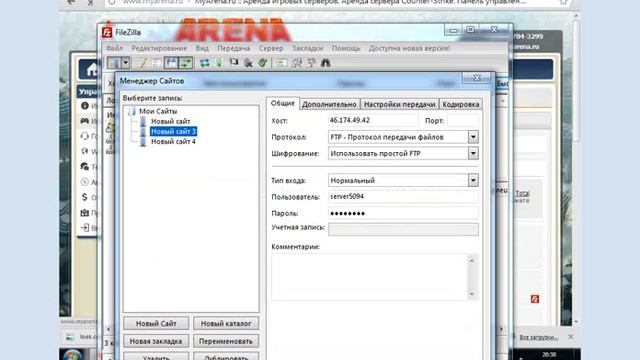
Task: Click Комментарии scrollbar up arrow
Action: [x=472, y=260]
